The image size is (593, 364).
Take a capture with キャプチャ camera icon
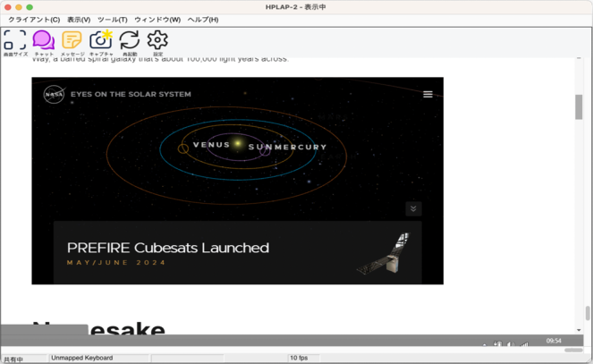pyautogui.click(x=100, y=39)
